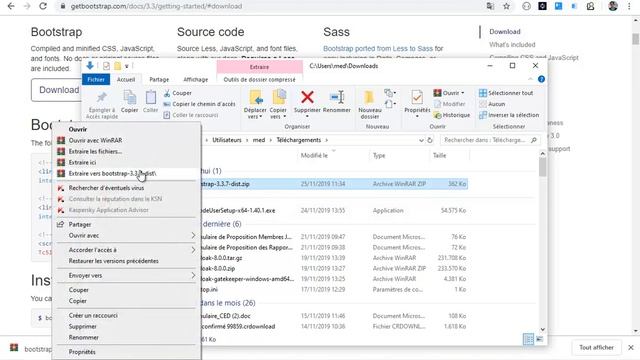Click Tout afficher in downloads bar

(596, 347)
